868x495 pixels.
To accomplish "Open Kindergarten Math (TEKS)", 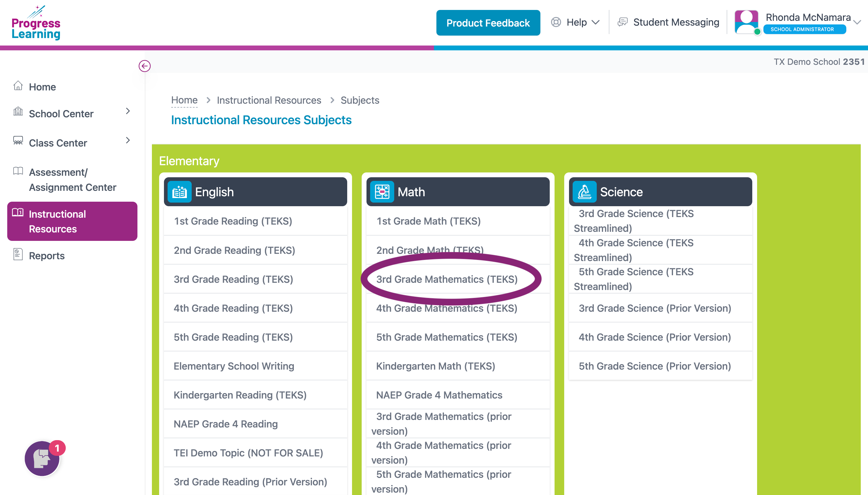I will 458,366.
